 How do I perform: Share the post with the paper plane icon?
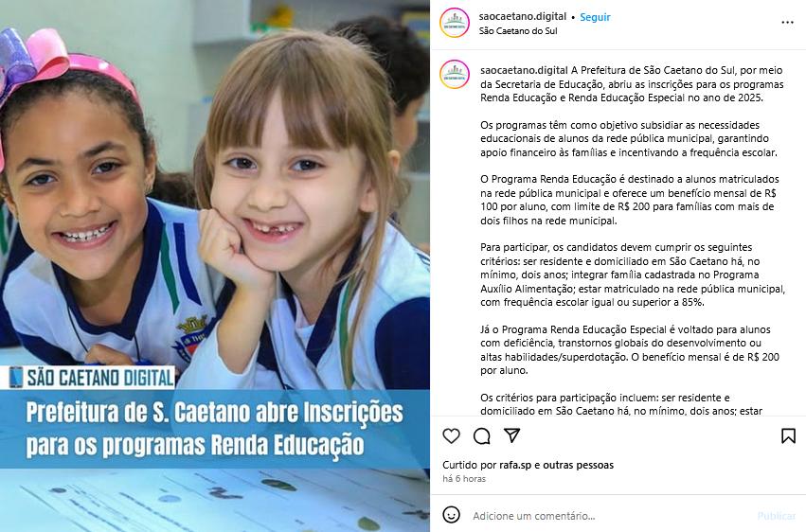[512, 435]
